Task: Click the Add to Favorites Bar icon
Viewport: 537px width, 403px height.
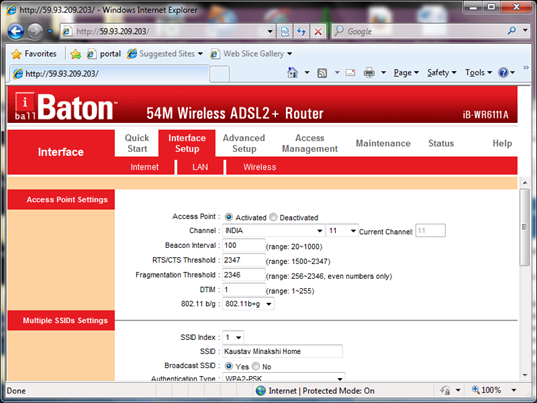Action: [x=75, y=54]
